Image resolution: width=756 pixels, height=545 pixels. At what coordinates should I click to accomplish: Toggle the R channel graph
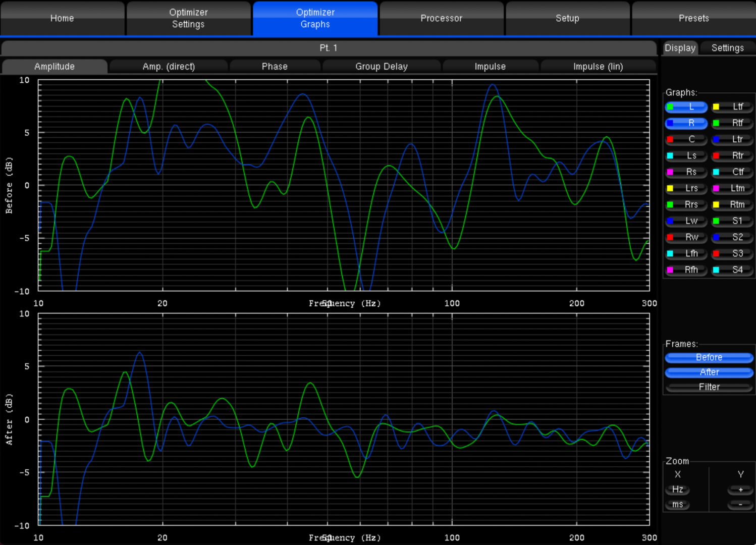click(686, 123)
